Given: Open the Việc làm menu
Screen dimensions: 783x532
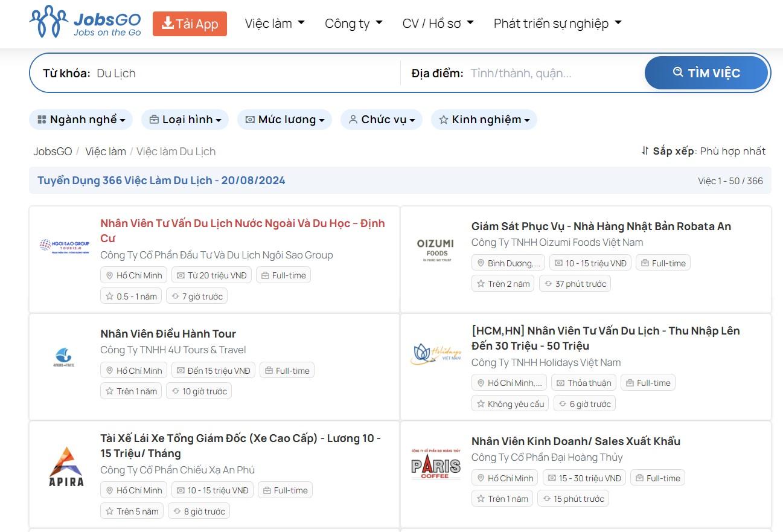Looking at the screenshot, I should [x=275, y=24].
